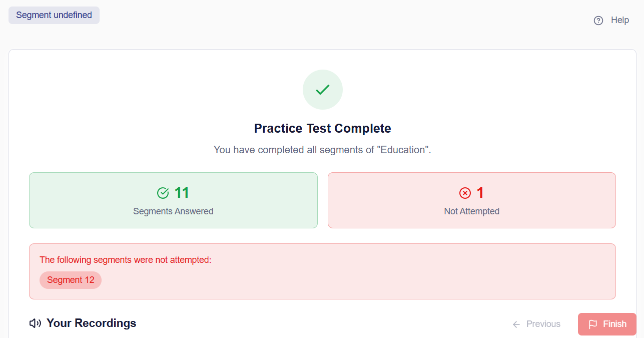The width and height of the screenshot is (644, 338).
Task: Select the Not Attempted label
Action: pos(471,211)
